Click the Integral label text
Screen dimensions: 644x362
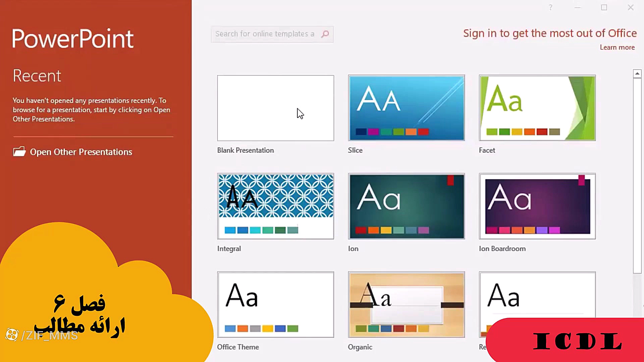point(229,249)
